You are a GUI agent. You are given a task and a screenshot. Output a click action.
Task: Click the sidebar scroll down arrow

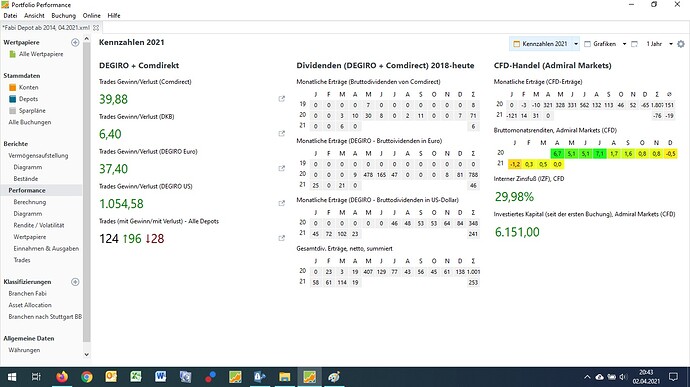coord(86,354)
